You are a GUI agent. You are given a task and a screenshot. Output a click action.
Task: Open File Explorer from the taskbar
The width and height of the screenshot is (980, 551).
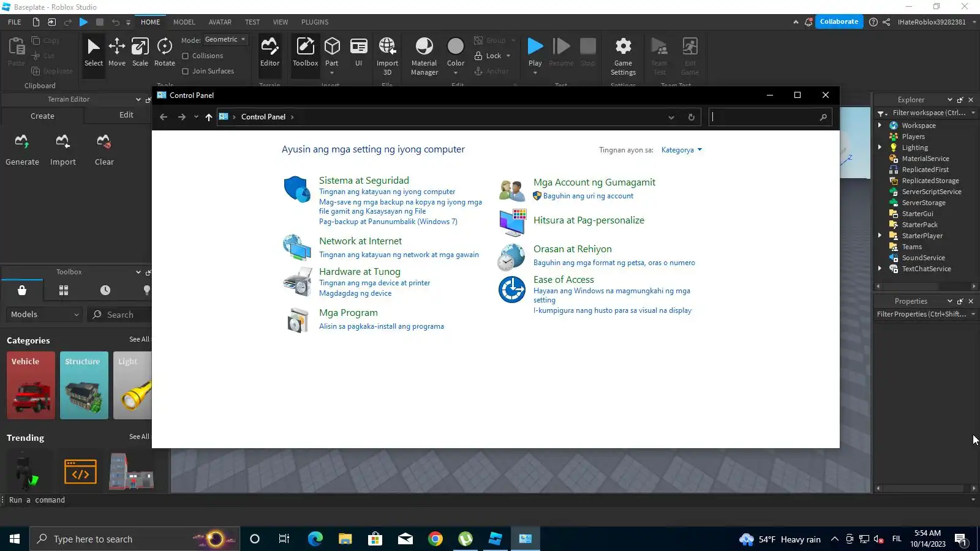click(345, 539)
